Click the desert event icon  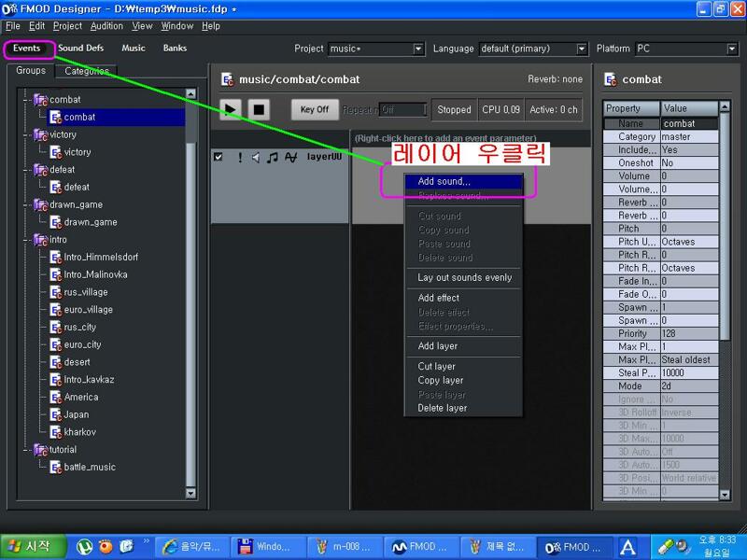point(56,362)
